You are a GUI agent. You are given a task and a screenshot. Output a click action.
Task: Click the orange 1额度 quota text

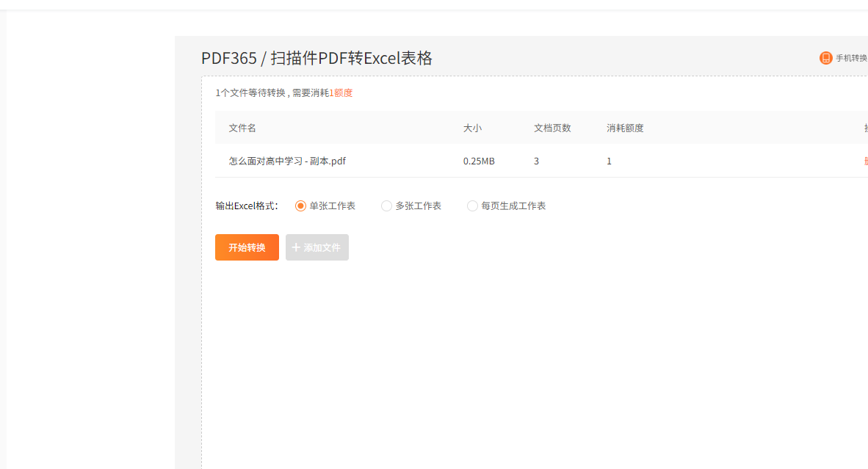(x=341, y=93)
